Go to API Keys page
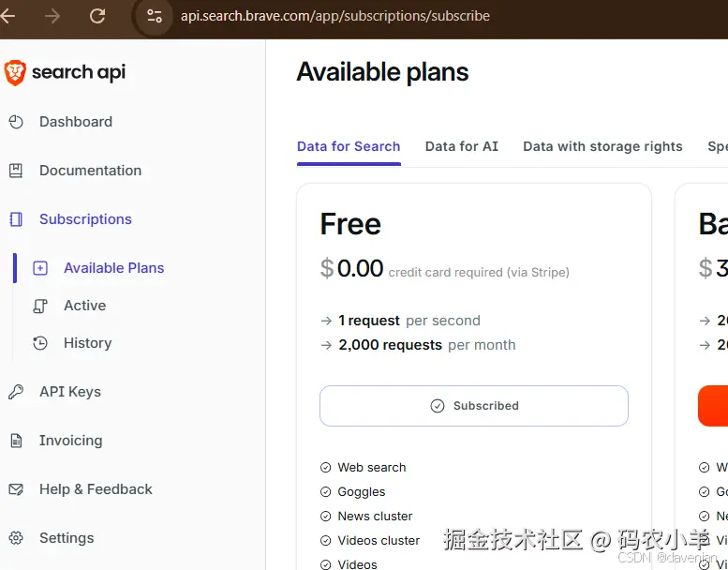728x570 pixels. tap(69, 392)
